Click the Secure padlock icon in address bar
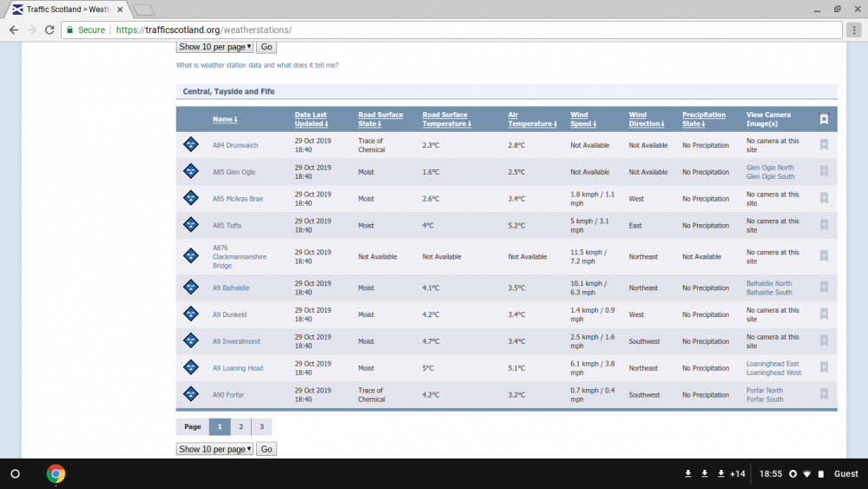The height and width of the screenshot is (489, 868). point(69,30)
